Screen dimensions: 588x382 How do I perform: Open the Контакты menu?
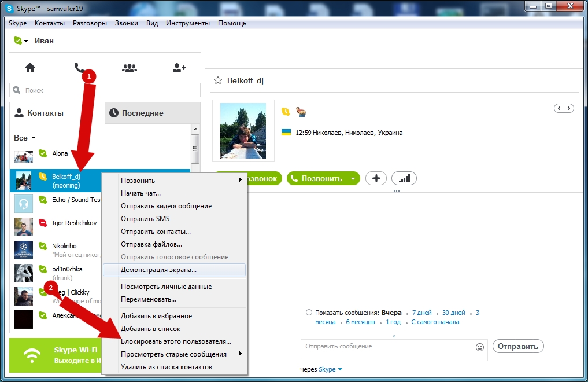tap(50, 23)
